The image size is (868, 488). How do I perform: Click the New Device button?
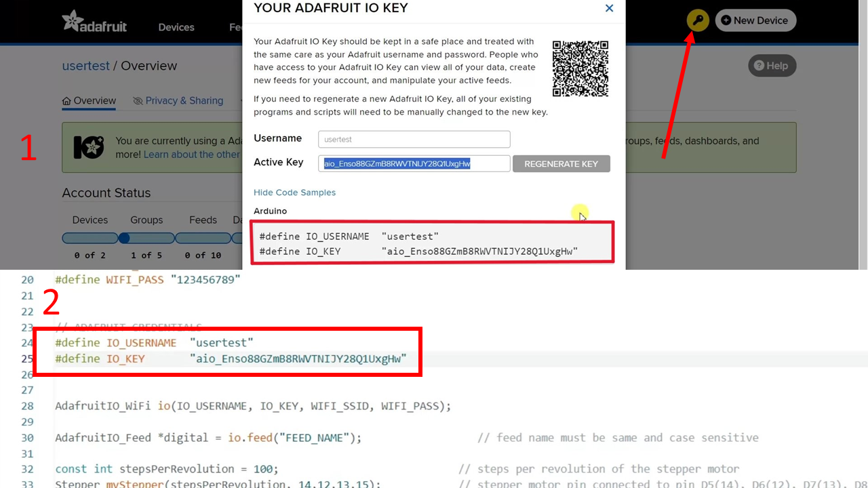click(x=755, y=20)
